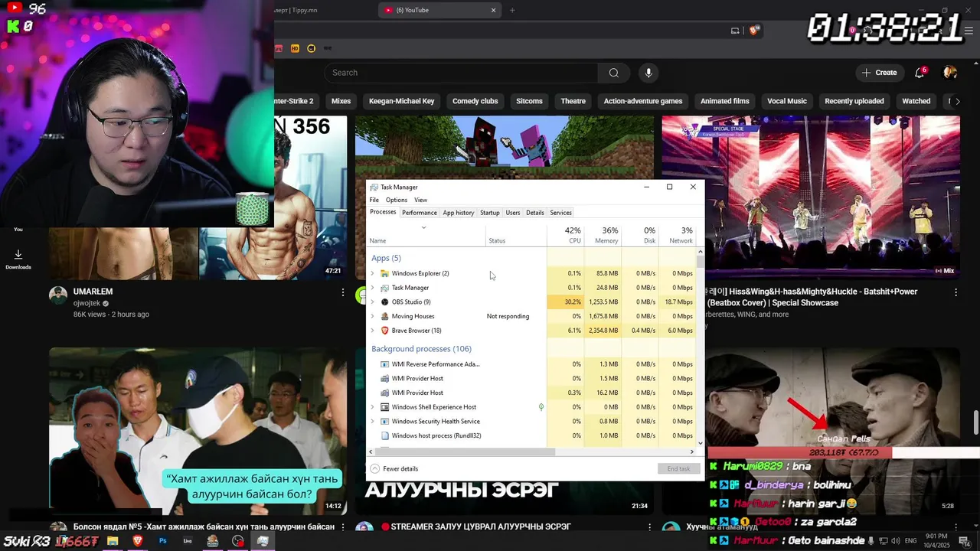The height and width of the screenshot is (551, 980).
Task: Click the End task button
Action: pyautogui.click(x=678, y=468)
